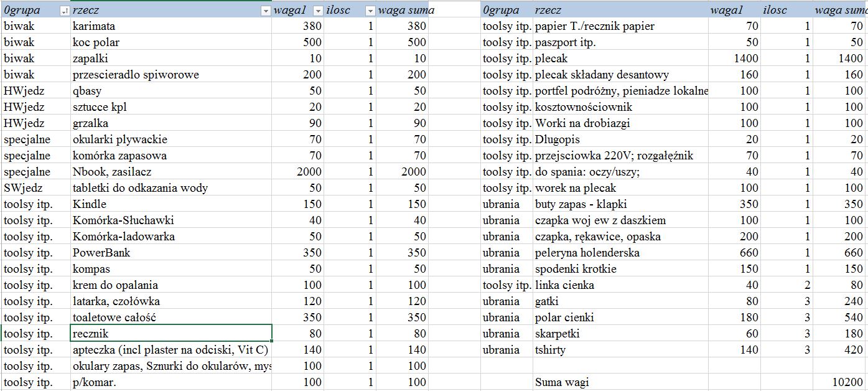Screen dimensions: 868x391
Task: Select the 'kosztownościownik' cell
Action: pyautogui.click(x=621, y=107)
